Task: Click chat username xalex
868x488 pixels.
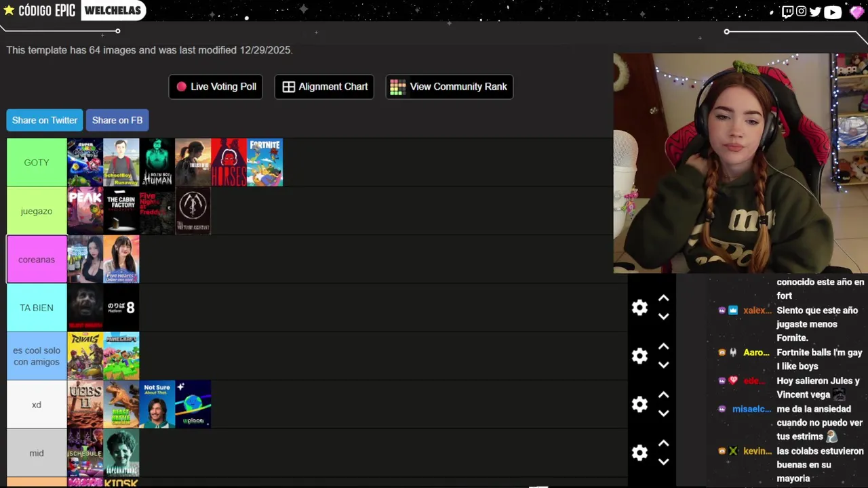Action: coord(757,310)
